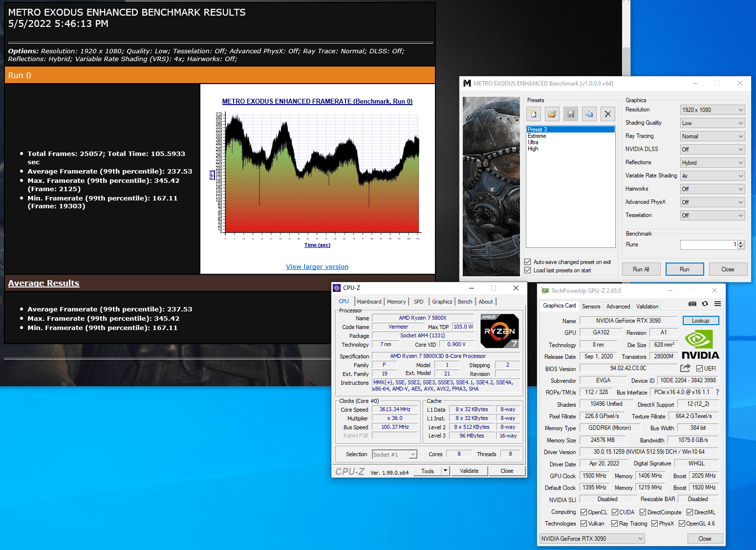The height and width of the screenshot is (550, 756).
Task: Open the Advanced PhysX dropdown
Action: pos(713,202)
